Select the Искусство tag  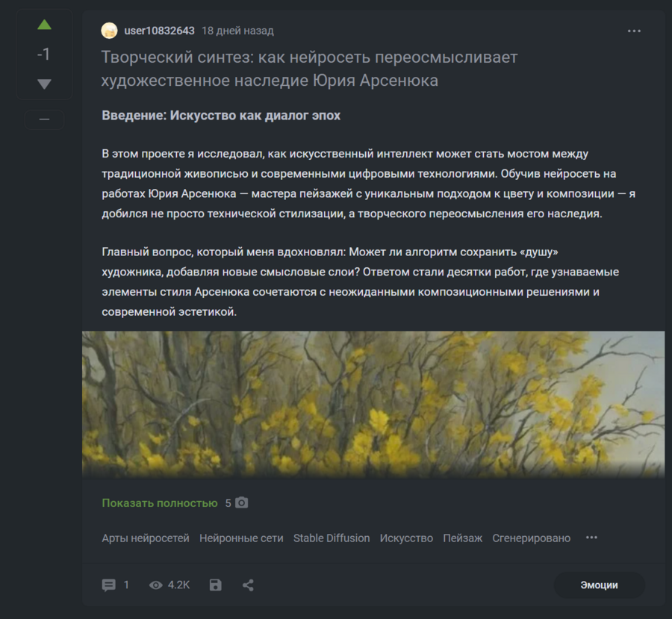point(406,538)
